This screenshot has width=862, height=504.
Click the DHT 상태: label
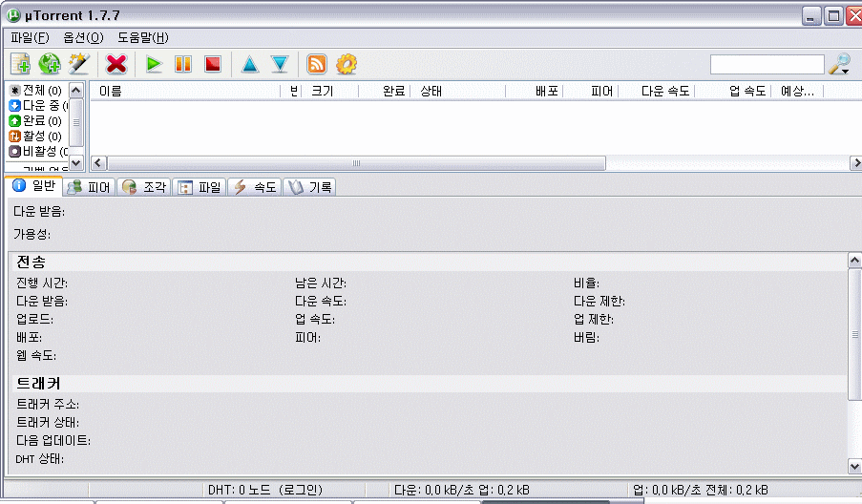click(x=39, y=459)
